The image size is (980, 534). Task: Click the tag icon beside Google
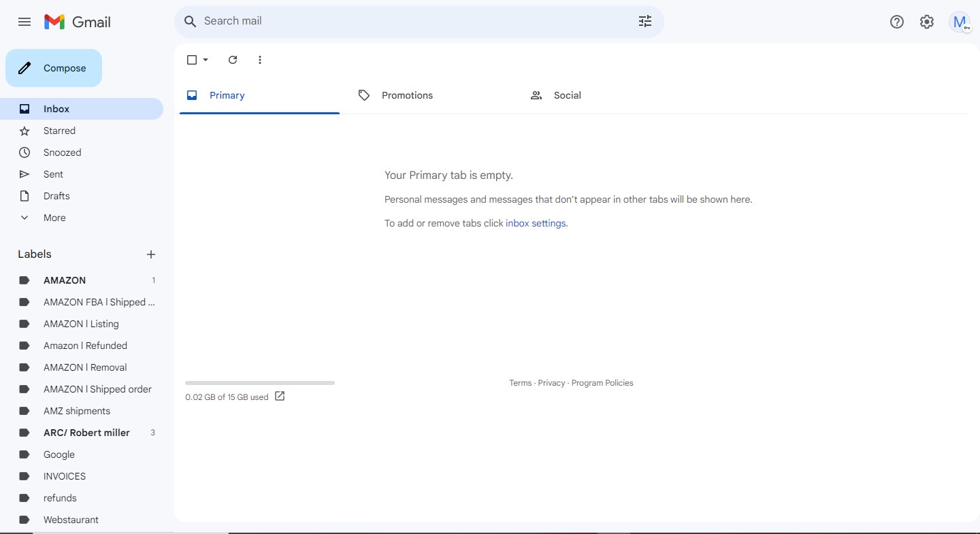click(24, 454)
